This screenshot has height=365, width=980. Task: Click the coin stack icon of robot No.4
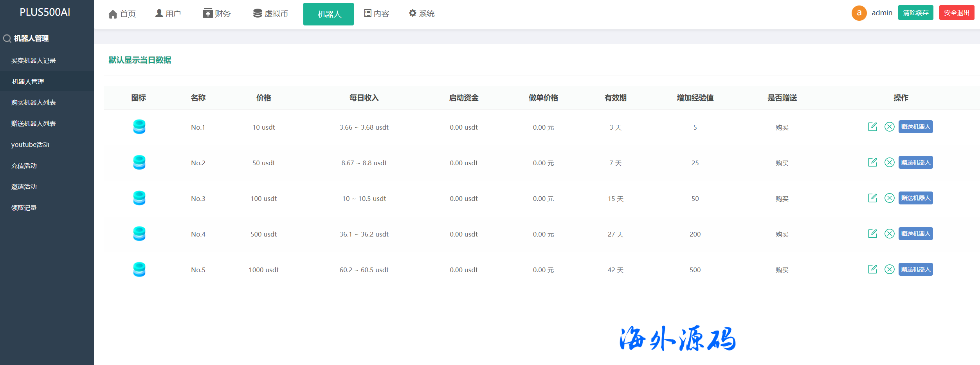[139, 234]
